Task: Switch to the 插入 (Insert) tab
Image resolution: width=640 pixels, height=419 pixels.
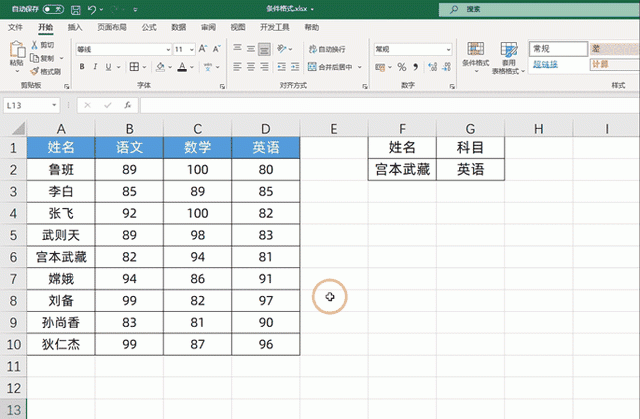Action: point(75,27)
